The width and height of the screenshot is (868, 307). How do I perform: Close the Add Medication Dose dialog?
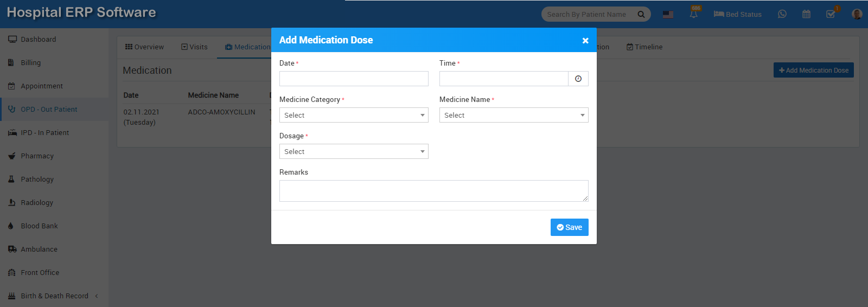[585, 41]
